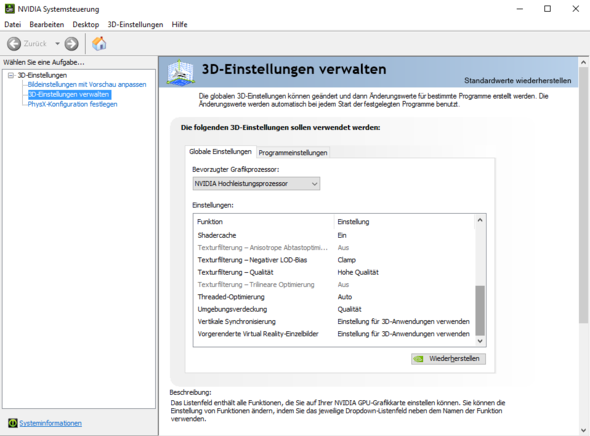Select the Vertikale Synchronisierung row
This screenshot has width=590, height=436.
click(x=334, y=322)
